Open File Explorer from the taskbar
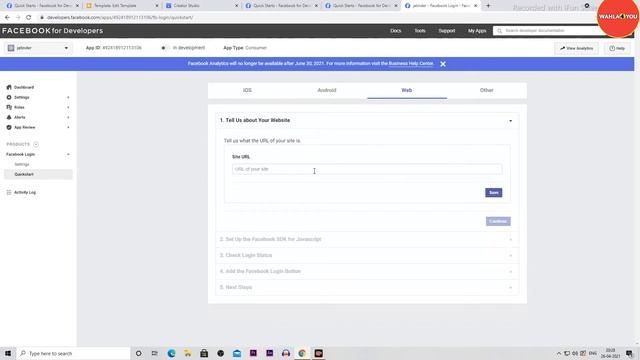The height and width of the screenshot is (360, 640). tap(188, 353)
